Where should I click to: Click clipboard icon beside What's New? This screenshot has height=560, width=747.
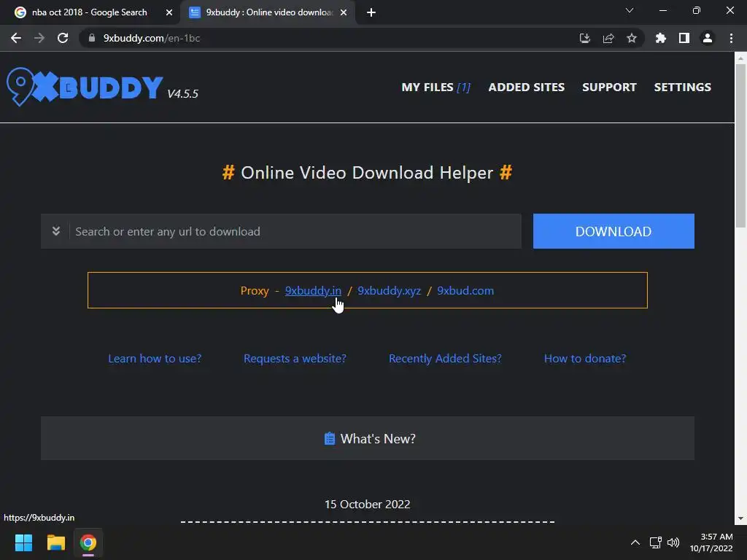pyautogui.click(x=329, y=438)
